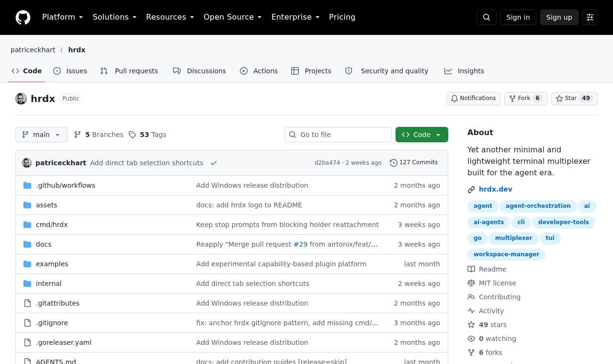Open the 127 Commits history link
The image size is (613, 364).
[414, 162]
